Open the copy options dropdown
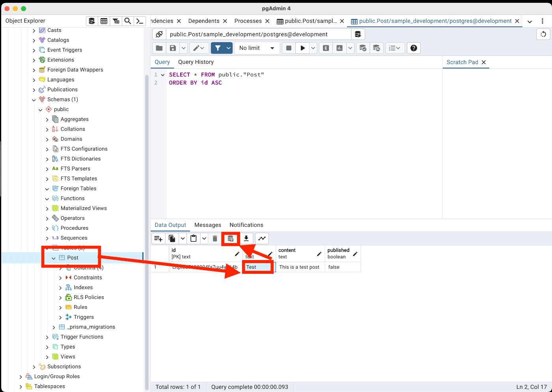 point(183,238)
